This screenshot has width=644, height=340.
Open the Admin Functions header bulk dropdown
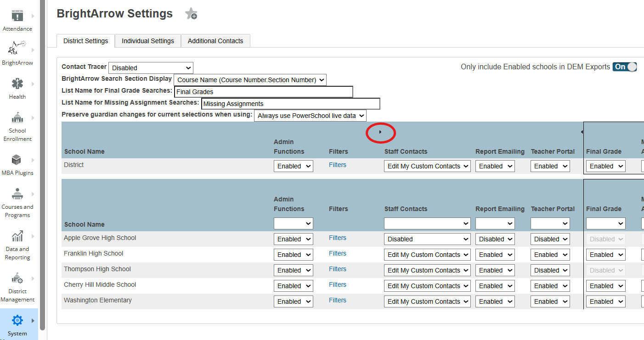[294, 223]
